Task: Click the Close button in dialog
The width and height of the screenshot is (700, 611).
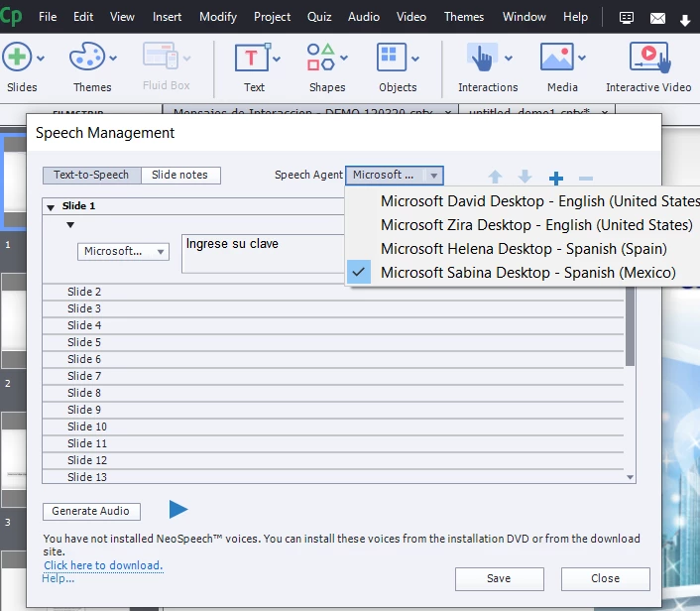Action: (606, 579)
